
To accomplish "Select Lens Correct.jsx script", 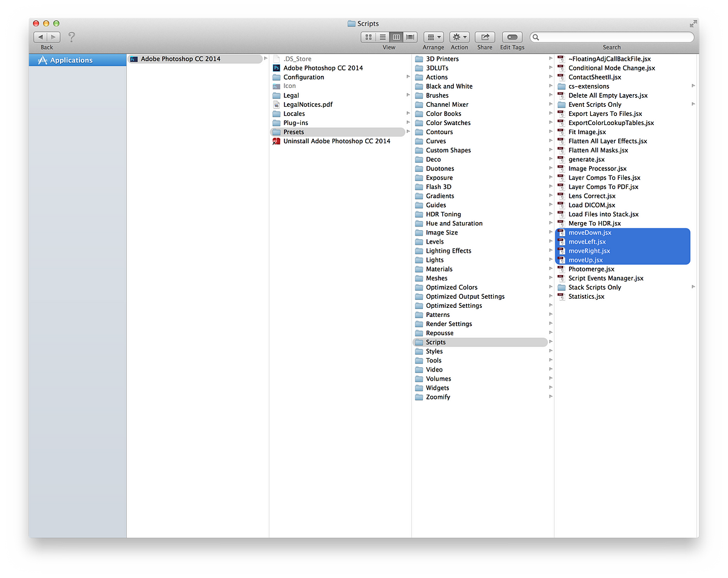I will point(591,196).
